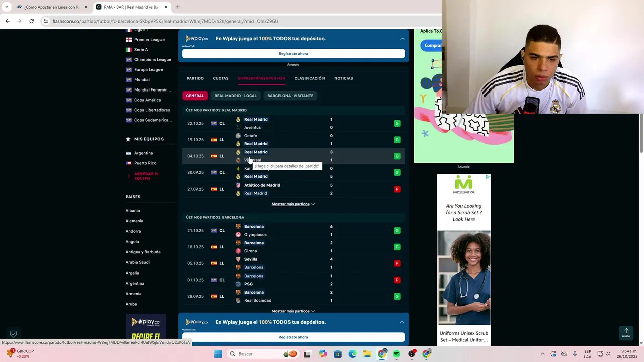
Task: Click the 28.09.25 match date
Action: 195,297
